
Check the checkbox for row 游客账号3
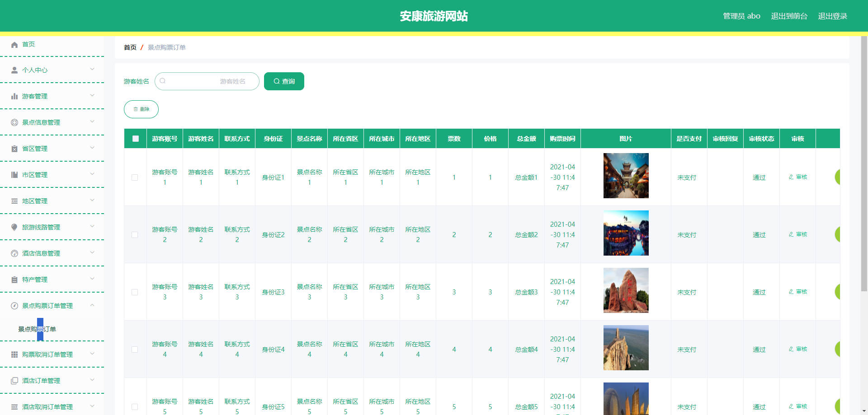[x=135, y=292]
